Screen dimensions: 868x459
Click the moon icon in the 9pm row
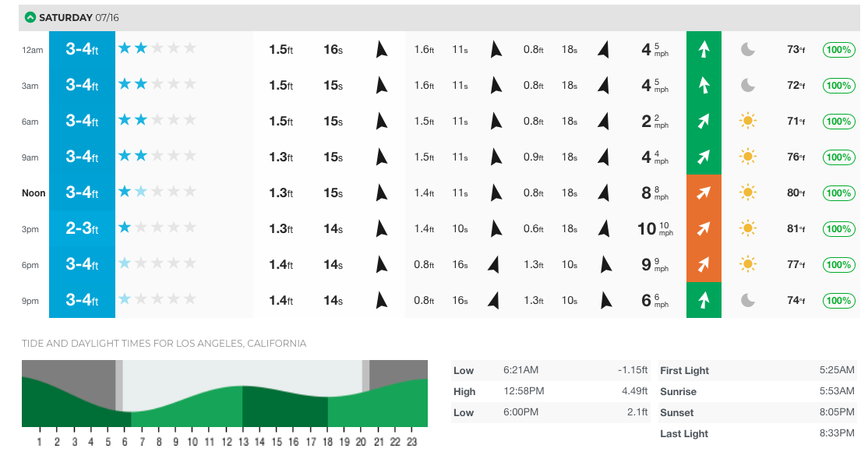tap(748, 301)
